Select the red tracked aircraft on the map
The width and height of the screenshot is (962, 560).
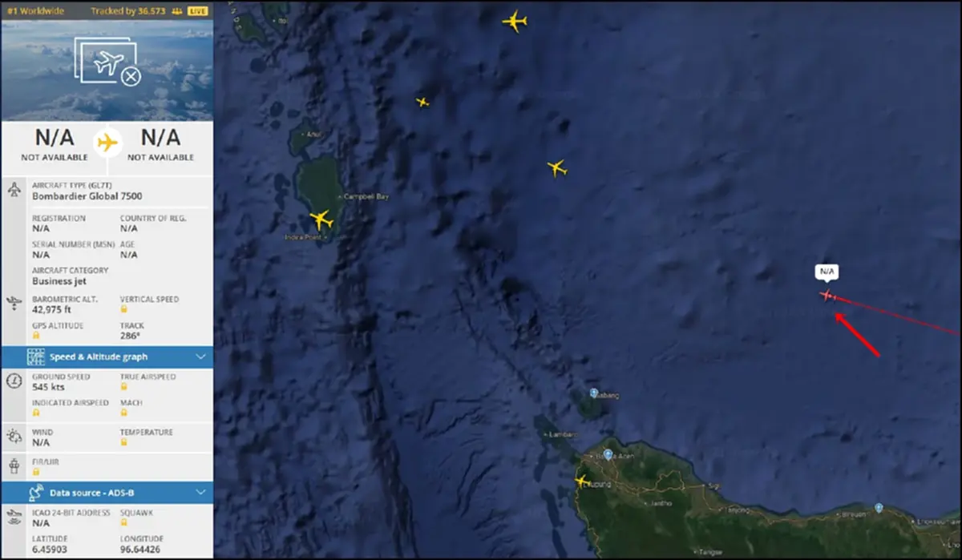click(x=827, y=296)
